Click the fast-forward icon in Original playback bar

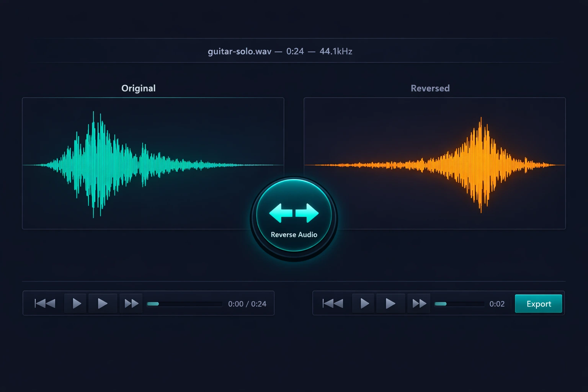(x=131, y=303)
